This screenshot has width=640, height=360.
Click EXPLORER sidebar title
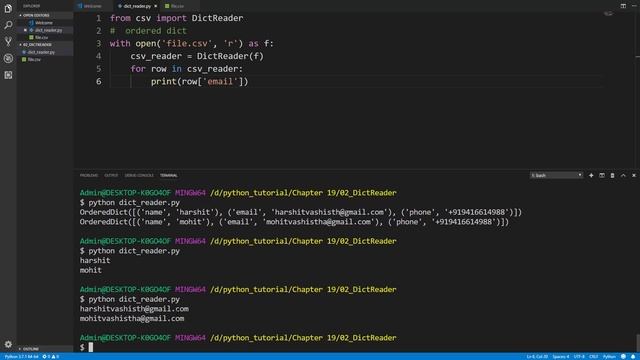31,6
